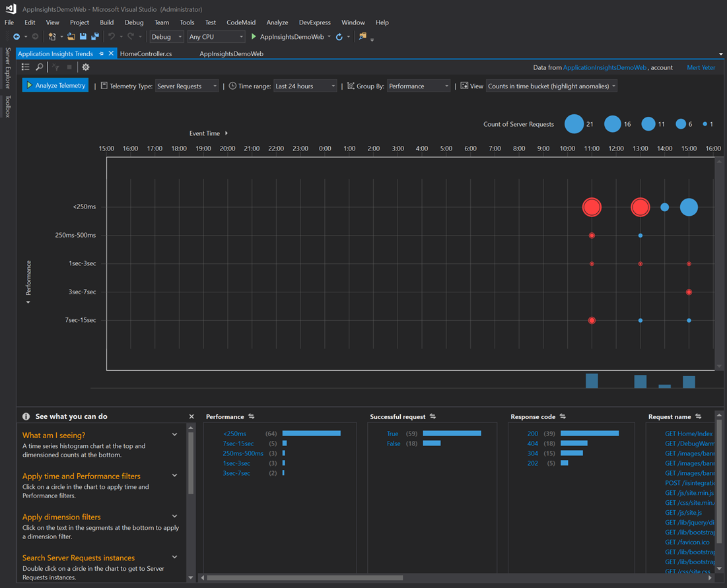This screenshot has height=588, width=727.
Task: Collapse the Apply dimension filters section
Action: 175,516
